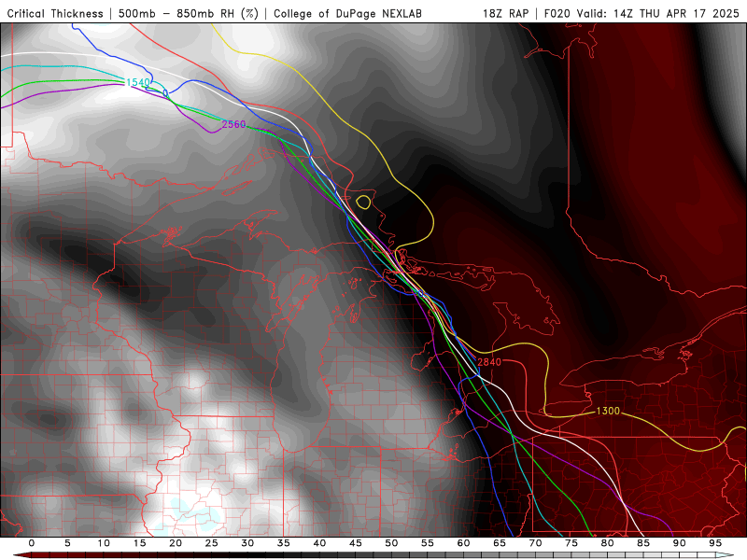The height and width of the screenshot is (560, 747).
Task: Click the '25' value on the colorbar
Action: (x=212, y=543)
